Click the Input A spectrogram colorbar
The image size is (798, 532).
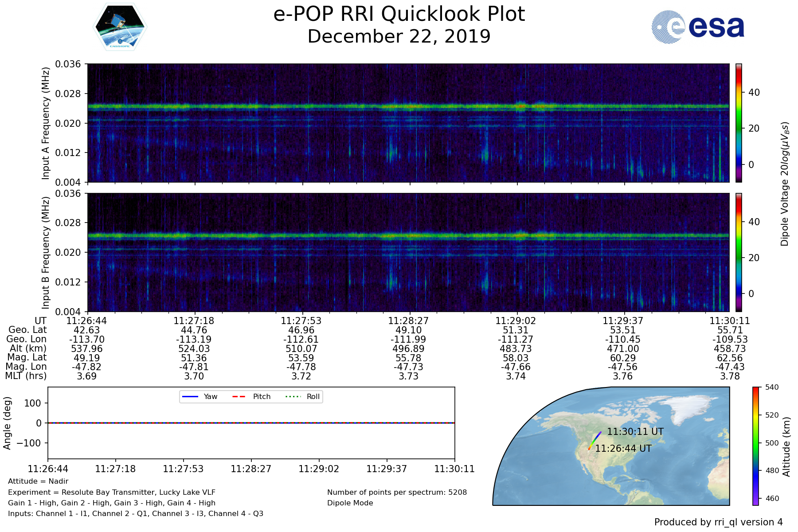click(739, 123)
